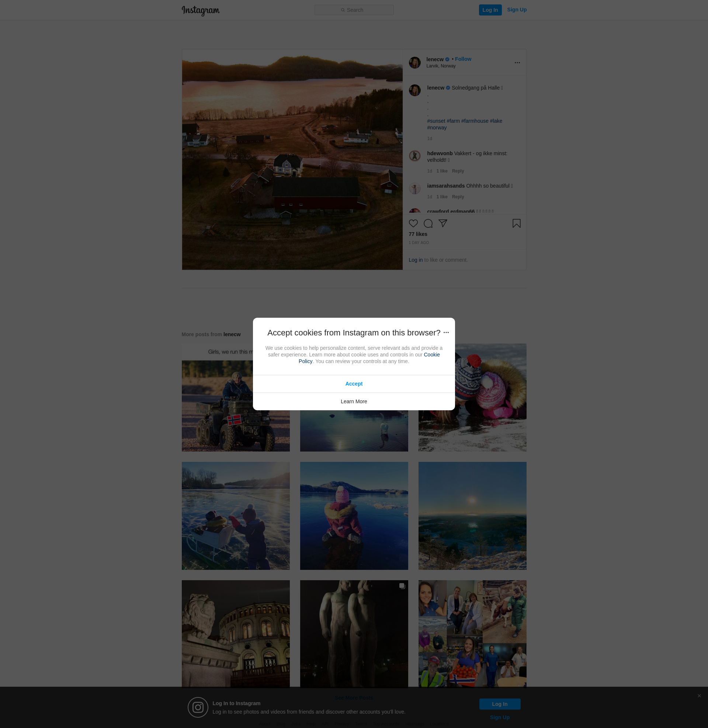Open cookie dialog three-dot options
708x728 pixels.
coord(446,332)
